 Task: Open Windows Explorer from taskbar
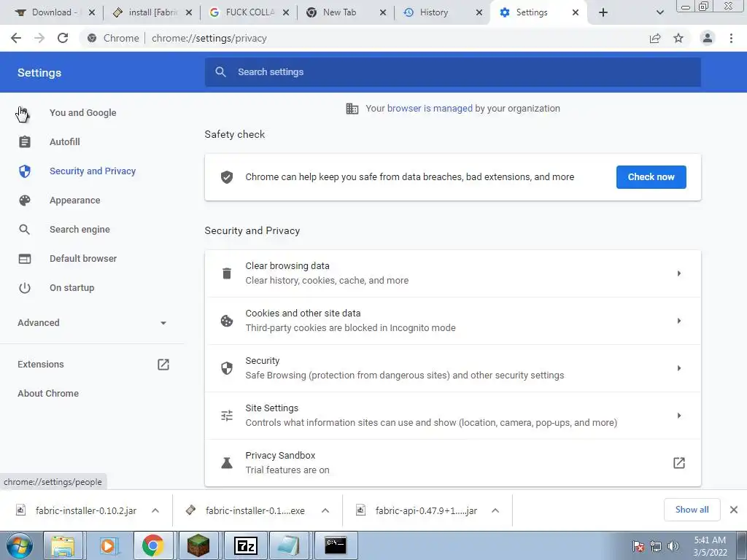[x=63, y=545]
